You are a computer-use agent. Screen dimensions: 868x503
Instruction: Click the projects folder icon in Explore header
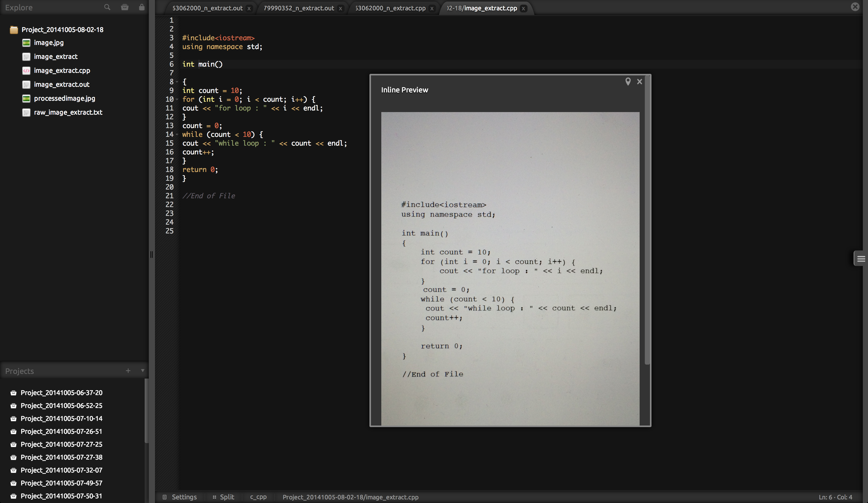(x=125, y=7)
